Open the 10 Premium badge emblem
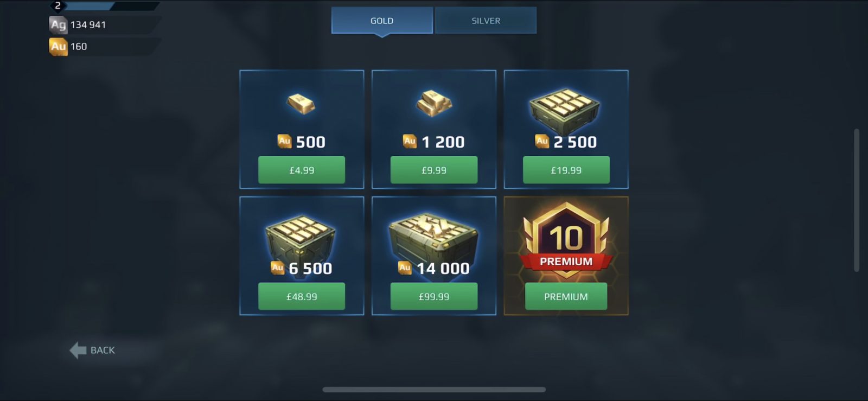This screenshot has width=868, height=401. coord(566,240)
